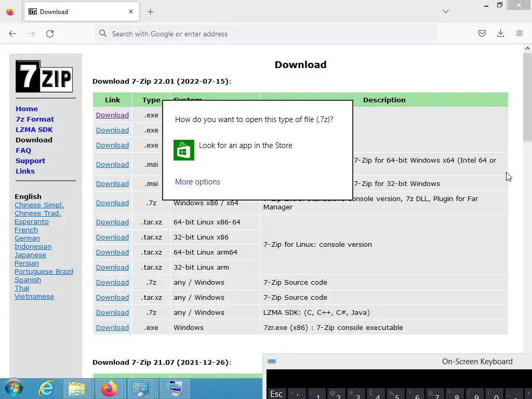This screenshot has width=532, height=399.
Task: Open the Links sidebar entry
Action: (25, 171)
